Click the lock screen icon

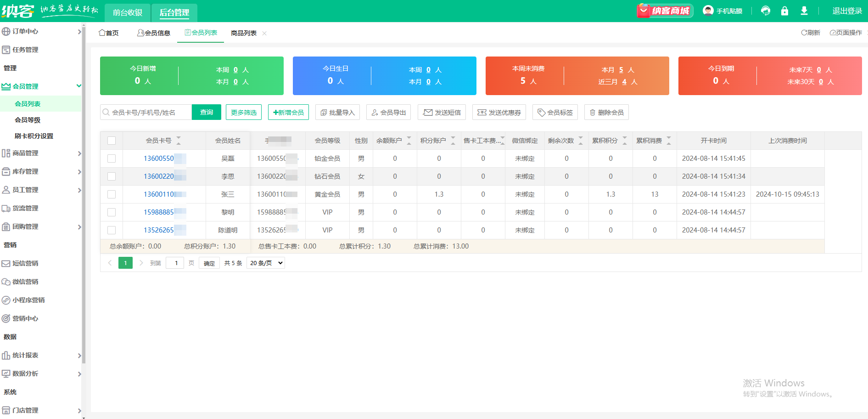784,11
